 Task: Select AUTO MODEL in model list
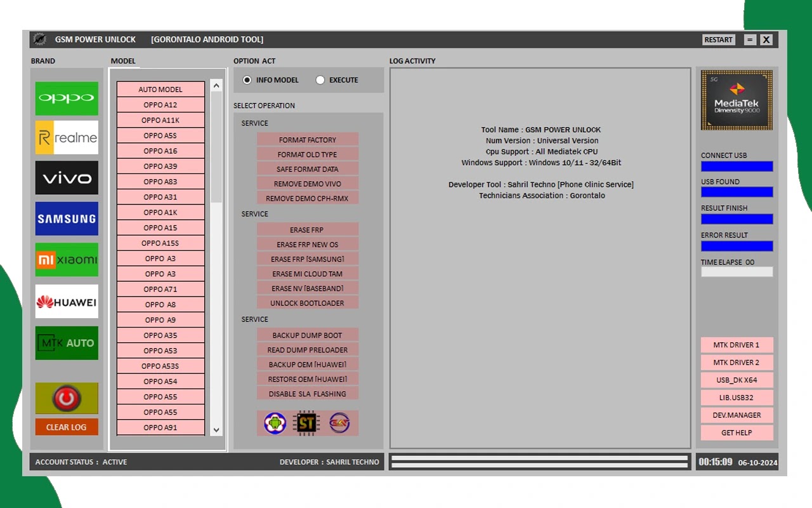[x=160, y=90]
